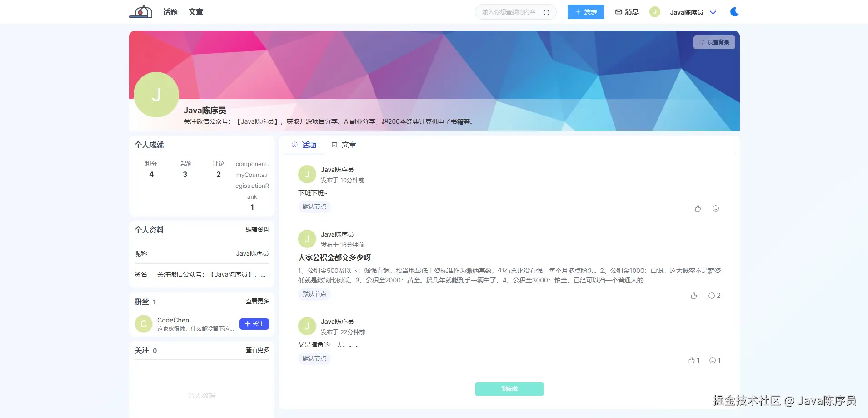Comment on the 下班下班~ post
Screen dimensions: 868x418
pos(716,208)
